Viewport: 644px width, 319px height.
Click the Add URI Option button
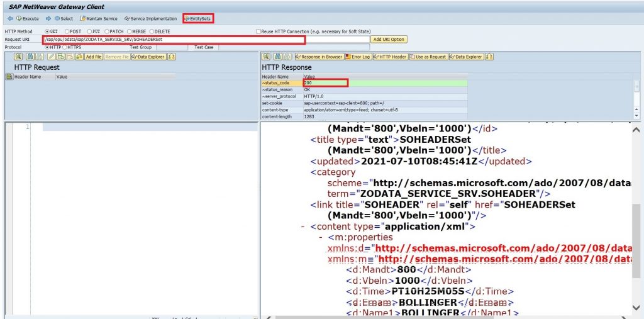389,40
